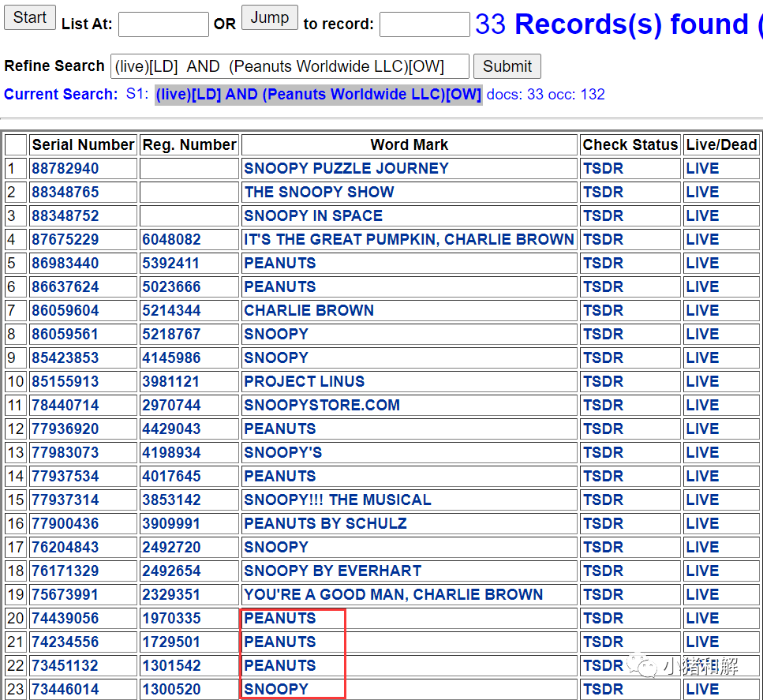Click the Start button
Image resolution: width=763 pixels, height=700 pixels.
[30, 17]
